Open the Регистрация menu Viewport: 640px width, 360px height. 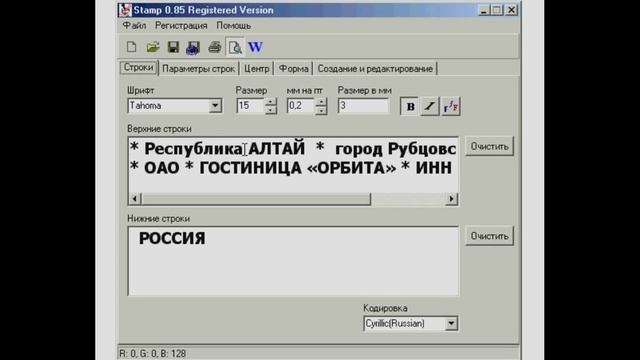pos(181,25)
